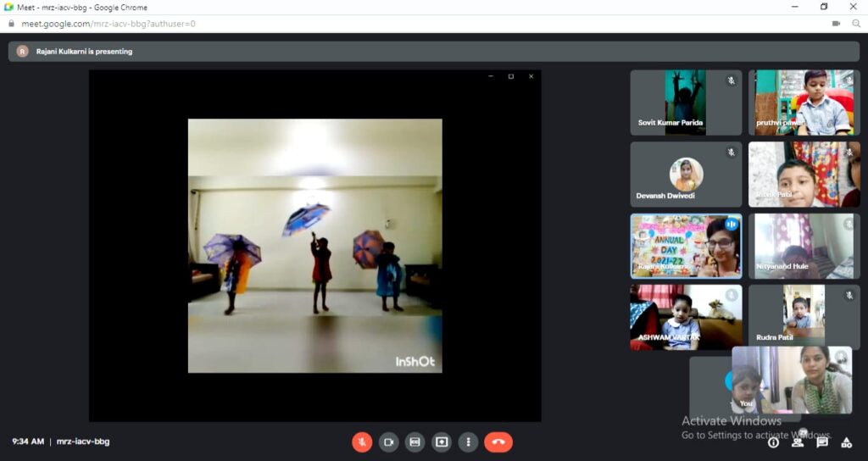This screenshot has height=461, width=868.
Task: View site information lock icon
Action: tap(11, 24)
